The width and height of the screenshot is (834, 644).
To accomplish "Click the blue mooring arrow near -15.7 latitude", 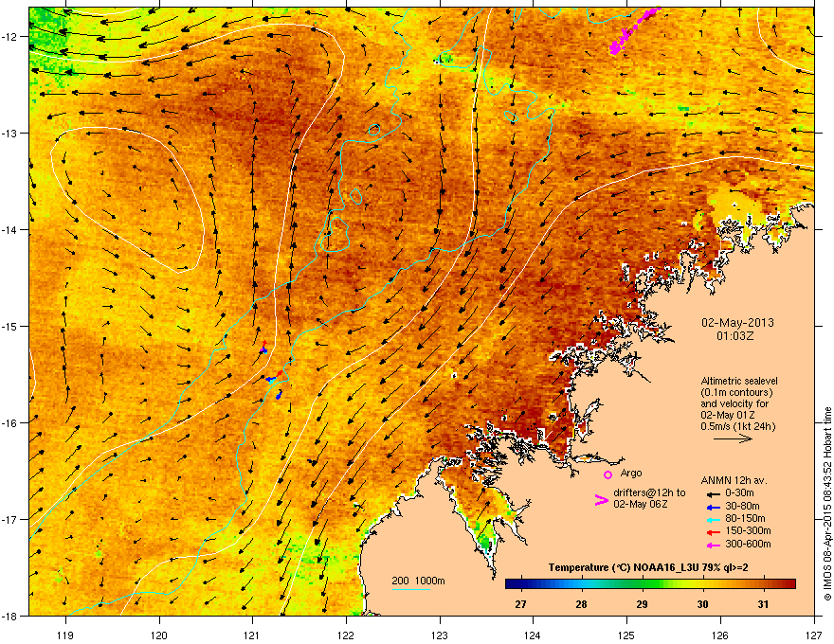I will (279, 394).
